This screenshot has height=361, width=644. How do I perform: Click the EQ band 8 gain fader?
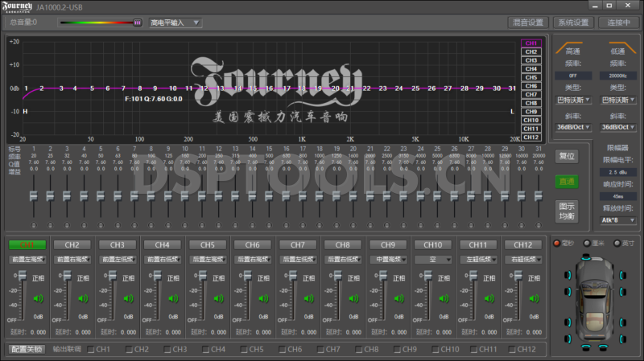151,196
